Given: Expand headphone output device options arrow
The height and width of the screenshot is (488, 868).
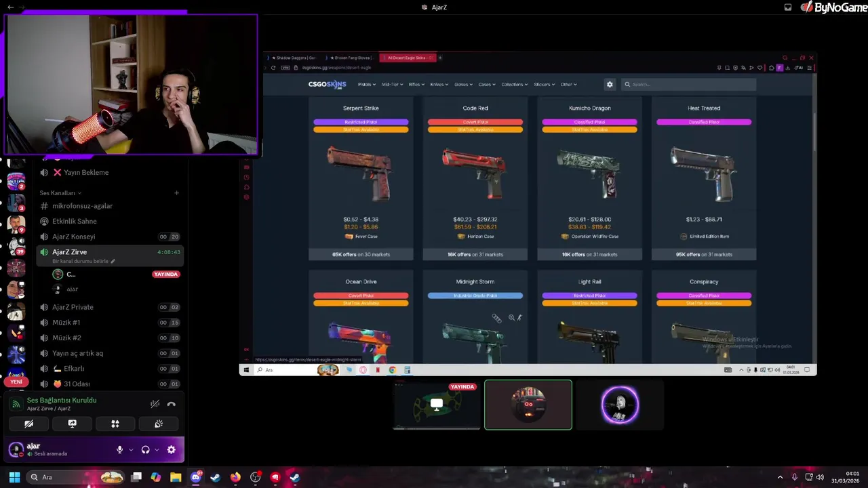Looking at the screenshot, I should click(157, 449).
